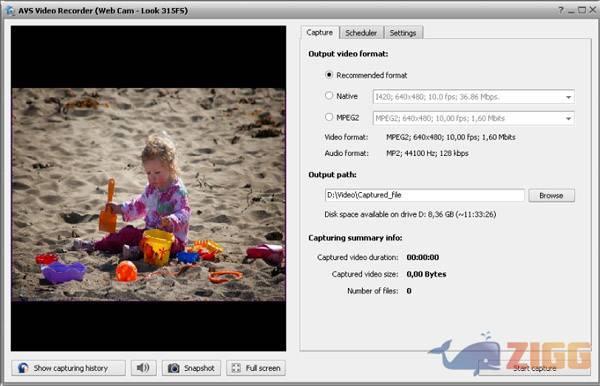Expand the Native format dropdown
600x386 pixels.
(568, 97)
